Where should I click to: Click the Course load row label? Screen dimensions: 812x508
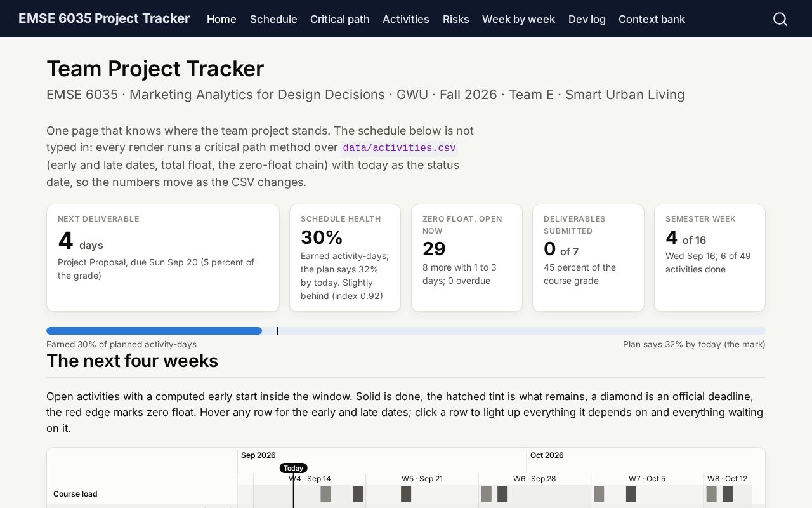coord(75,494)
